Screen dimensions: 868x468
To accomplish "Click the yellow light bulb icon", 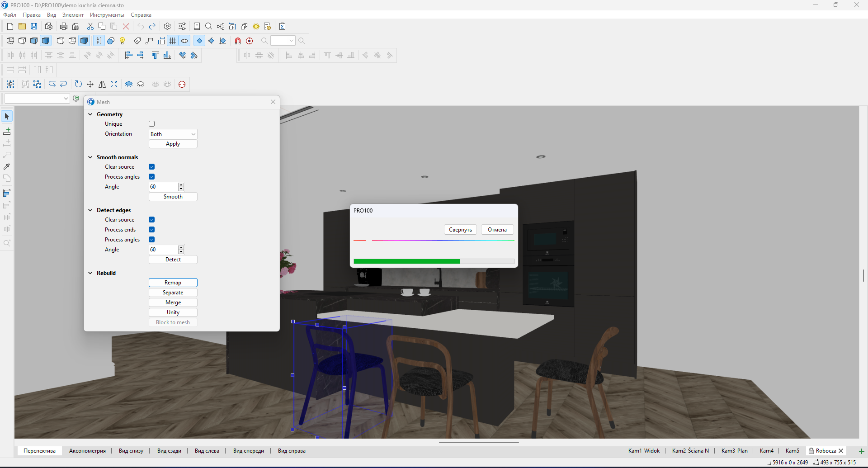I will tap(122, 41).
